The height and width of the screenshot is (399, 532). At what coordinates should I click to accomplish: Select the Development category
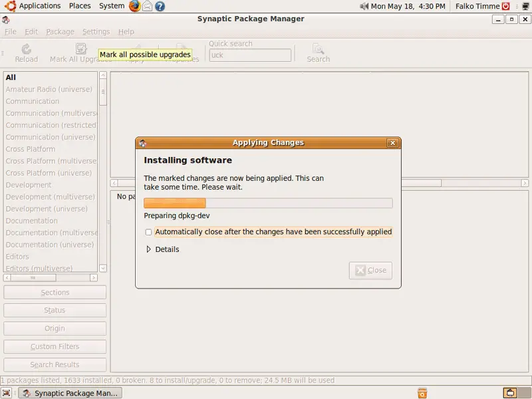[51, 185]
